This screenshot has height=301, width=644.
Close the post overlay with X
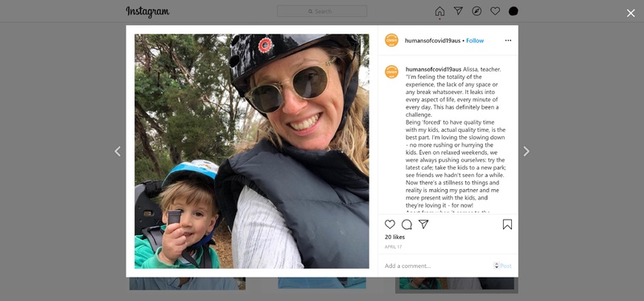click(x=630, y=13)
